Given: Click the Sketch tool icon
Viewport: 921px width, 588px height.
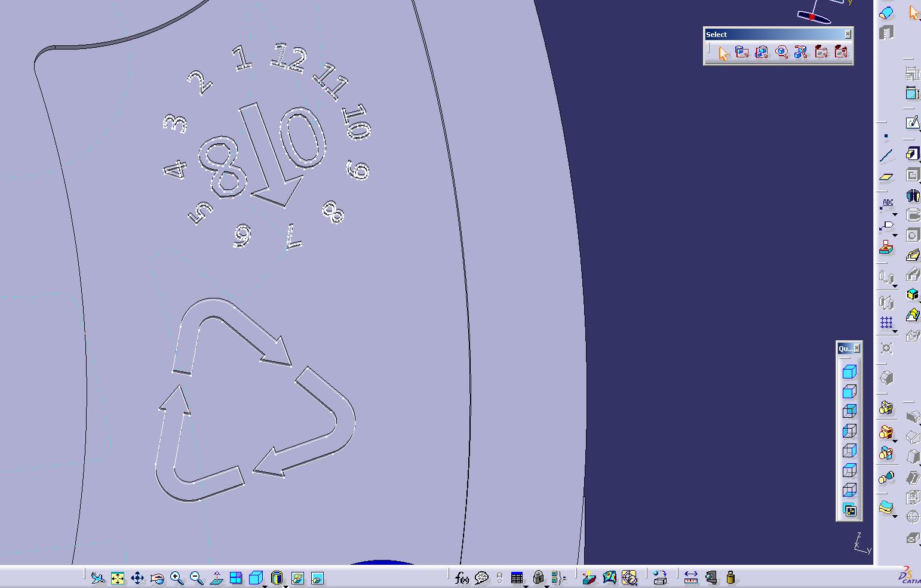Looking at the screenshot, I should pyautogui.click(x=913, y=123).
